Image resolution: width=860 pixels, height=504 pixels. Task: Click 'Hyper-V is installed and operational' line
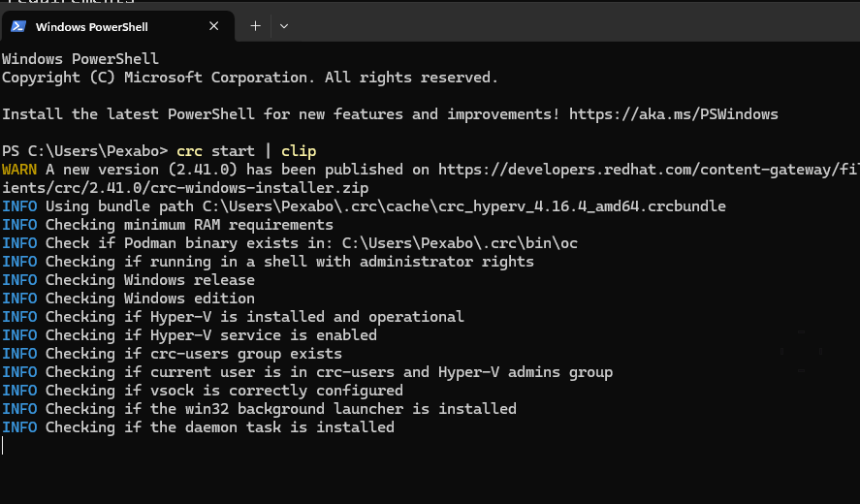[233, 317]
